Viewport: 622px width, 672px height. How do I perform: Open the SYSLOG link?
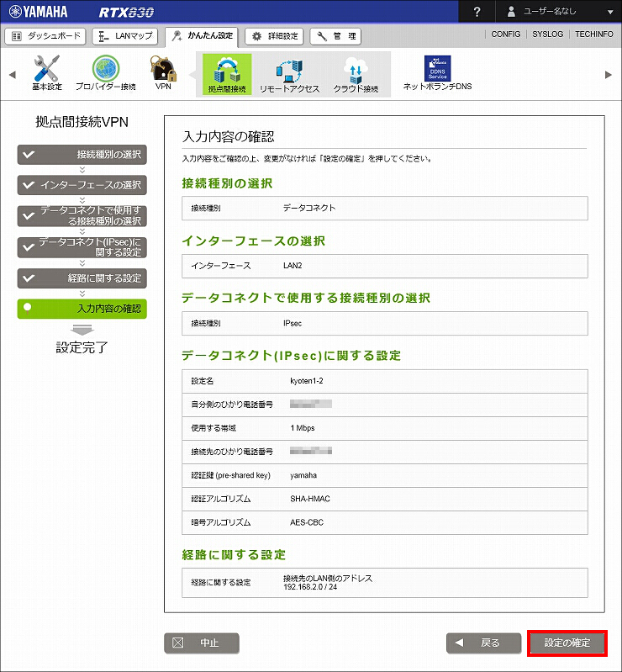(x=547, y=34)
